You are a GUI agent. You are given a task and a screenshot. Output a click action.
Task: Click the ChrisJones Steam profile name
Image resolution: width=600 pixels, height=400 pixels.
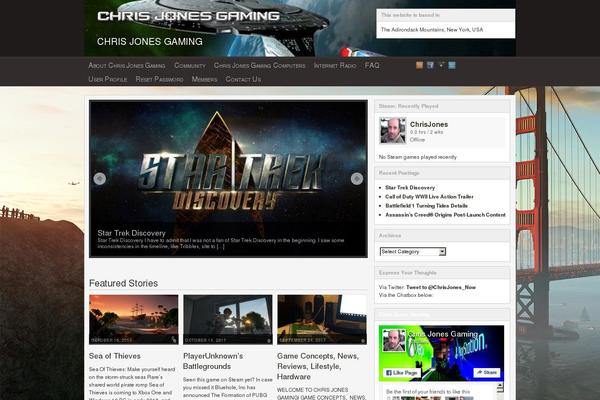coord(429,124)
